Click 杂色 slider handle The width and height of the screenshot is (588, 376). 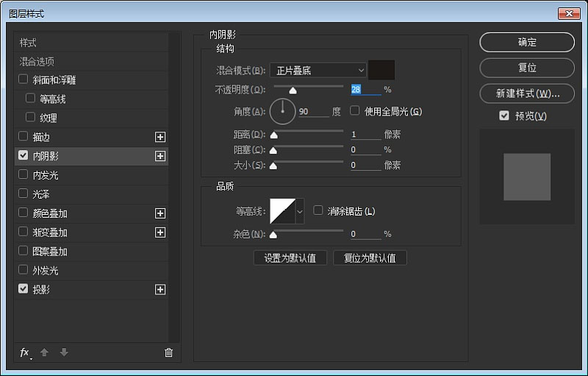point(273,235)
